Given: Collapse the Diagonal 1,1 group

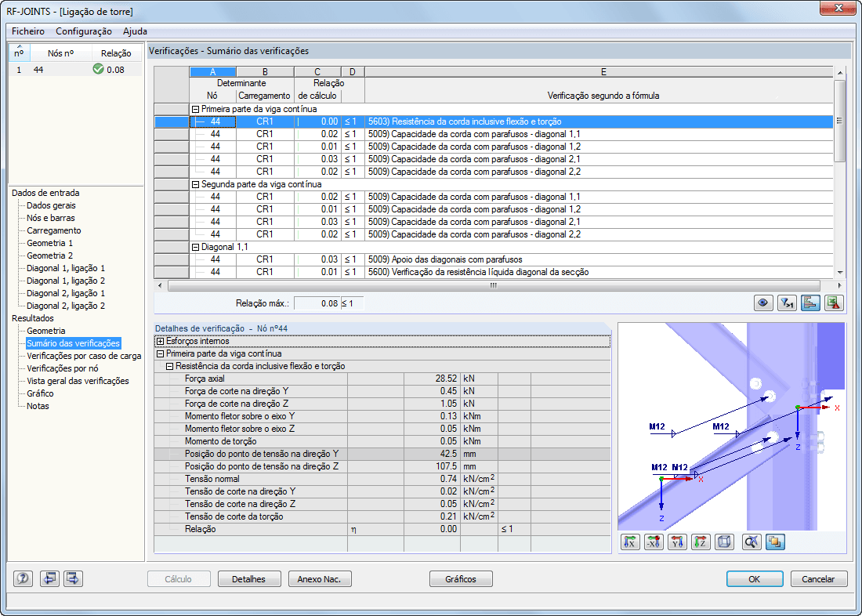Looking at the screenshot, I should (195, 247).
